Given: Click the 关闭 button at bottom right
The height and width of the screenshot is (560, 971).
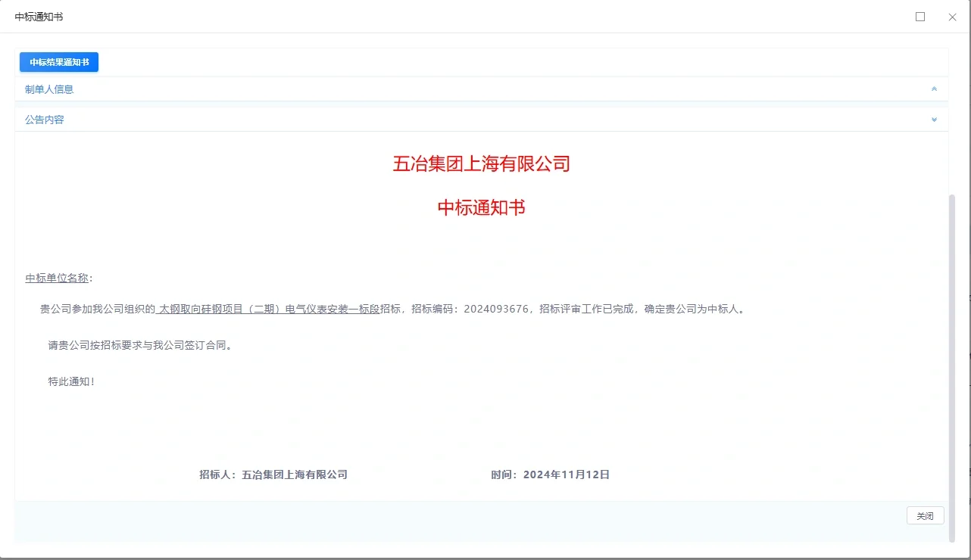Looking at the screenshot, I should tap(924, 515).
